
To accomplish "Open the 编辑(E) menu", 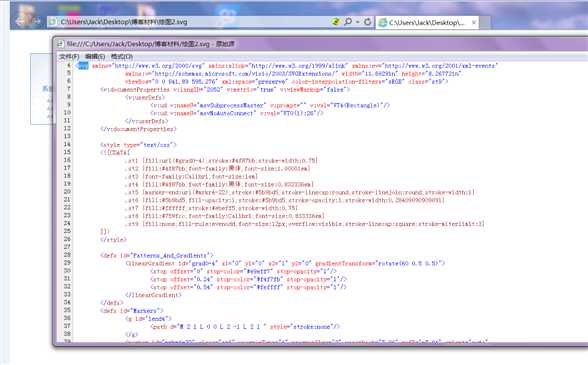I will tap(95, 57).
